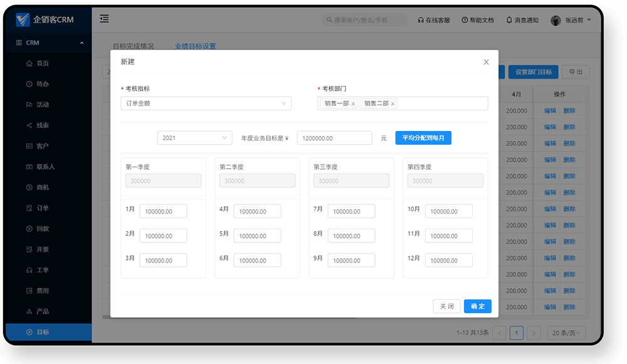Remove the 销售一部 department tag
This screenshot has width=627, height=364.
click(x=353, y=104)
